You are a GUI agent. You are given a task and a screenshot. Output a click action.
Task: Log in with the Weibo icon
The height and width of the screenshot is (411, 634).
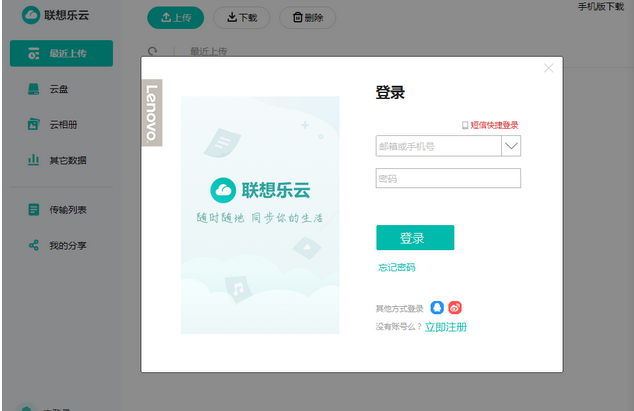click(x=455, y=308)
